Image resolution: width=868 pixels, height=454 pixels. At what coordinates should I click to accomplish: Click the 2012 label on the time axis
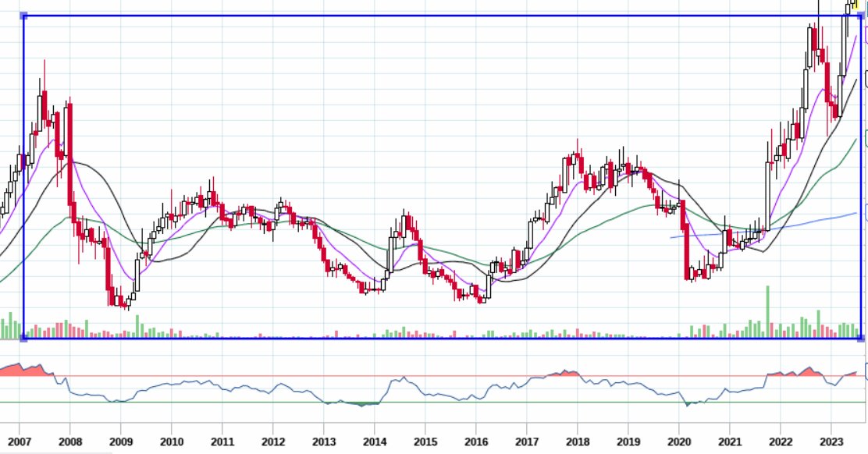tap(273, 442)
